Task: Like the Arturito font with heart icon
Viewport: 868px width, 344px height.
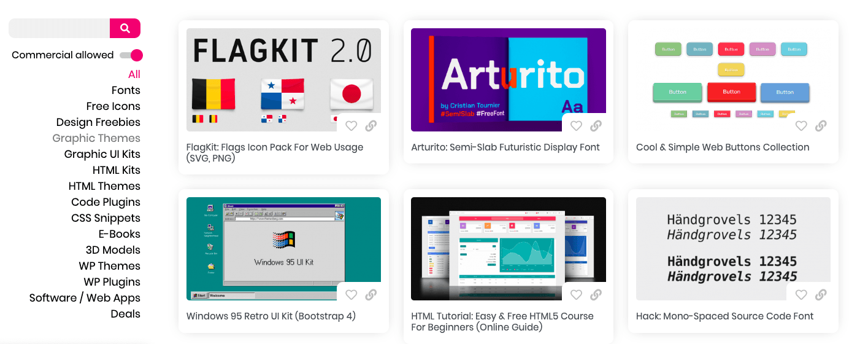Action: coord(576,126)
